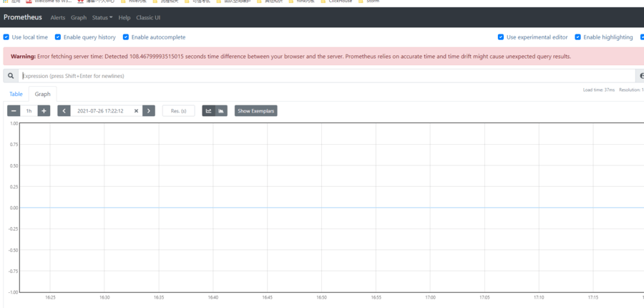The height and width of the screenshot is (308, 644).
Task: Click the end time field 2021-07-26 17:22:12
Action: 102,111
